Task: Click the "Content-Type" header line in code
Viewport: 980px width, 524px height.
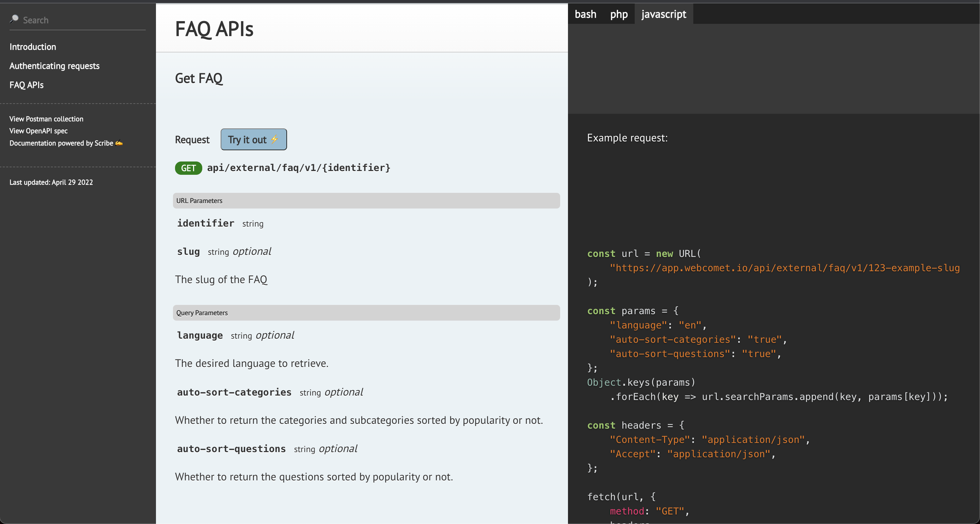Action: (710, 440)
